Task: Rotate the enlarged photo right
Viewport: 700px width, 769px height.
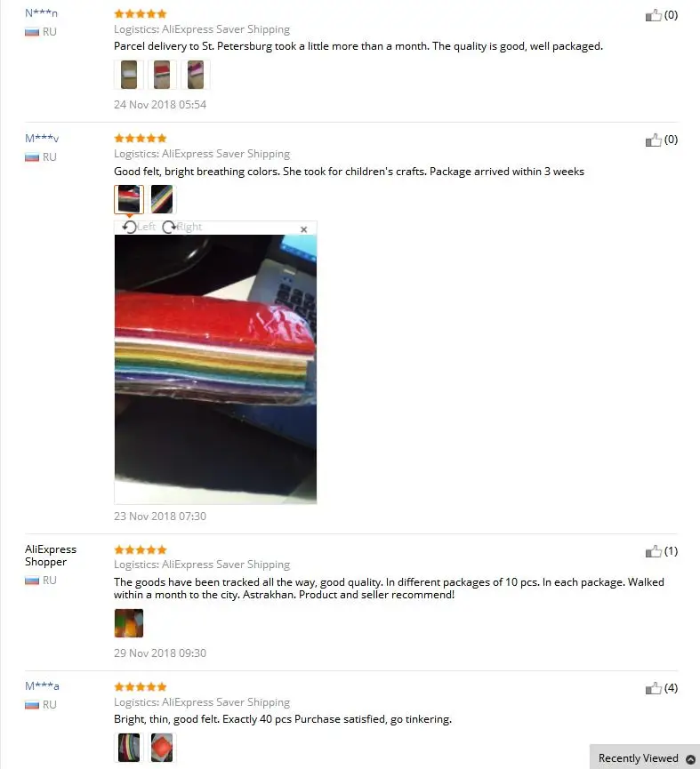Action: (182, 227)
